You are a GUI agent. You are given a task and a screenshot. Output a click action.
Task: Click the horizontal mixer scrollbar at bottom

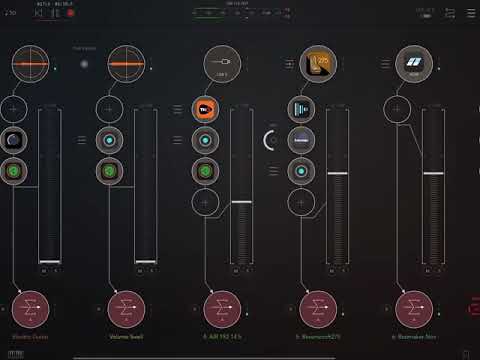204,358
